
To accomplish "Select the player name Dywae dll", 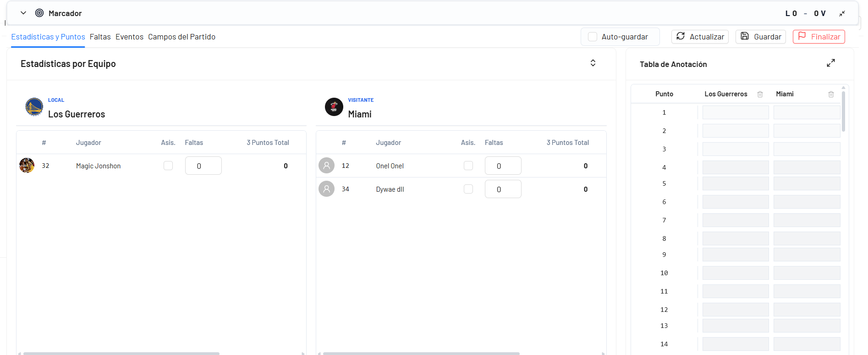I will [390, 189].
